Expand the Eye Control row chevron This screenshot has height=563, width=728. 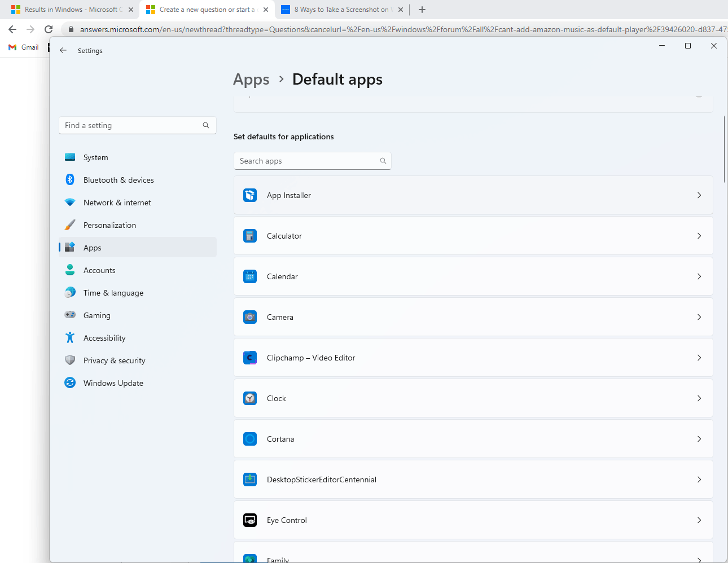pyautogui.click(x=699, y=520)
